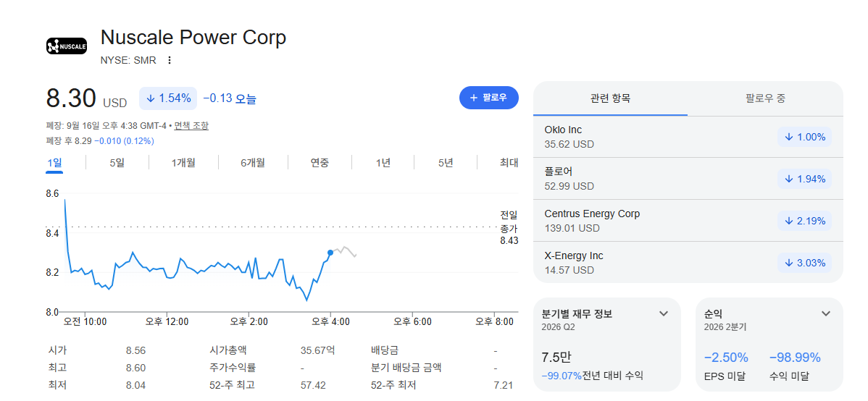Viewport: 868px width, 401px height.
Task: Open the 면책 조항 link
Action: tap(191, 125)
